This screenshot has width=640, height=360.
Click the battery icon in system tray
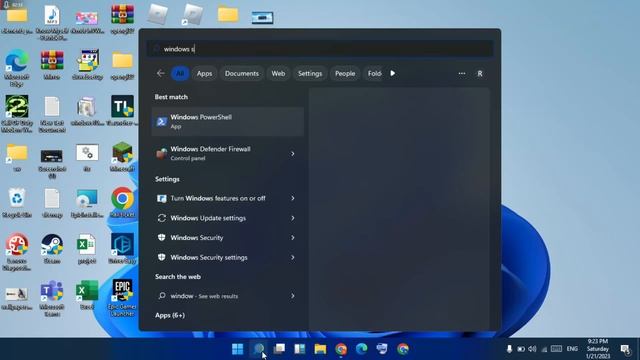(521, 349)
